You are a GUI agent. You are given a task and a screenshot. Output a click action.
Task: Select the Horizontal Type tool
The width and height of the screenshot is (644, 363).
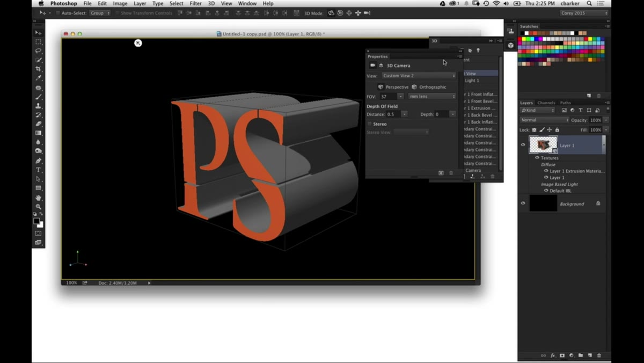click(x=38, y=170)
